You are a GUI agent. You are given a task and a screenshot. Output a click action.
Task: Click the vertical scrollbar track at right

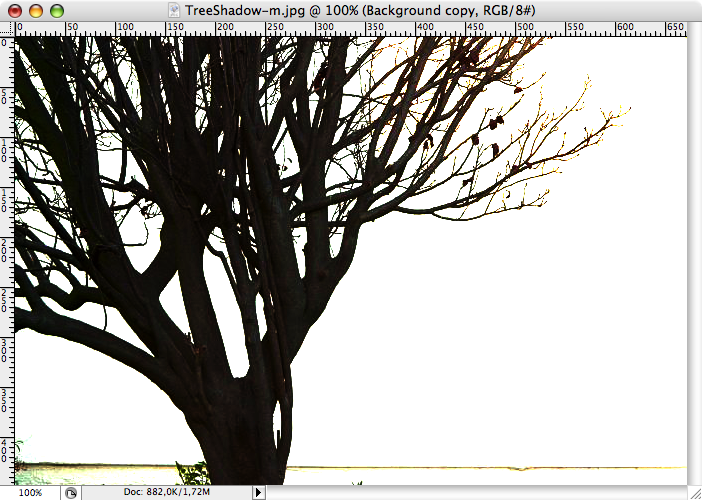click(694, 250)
